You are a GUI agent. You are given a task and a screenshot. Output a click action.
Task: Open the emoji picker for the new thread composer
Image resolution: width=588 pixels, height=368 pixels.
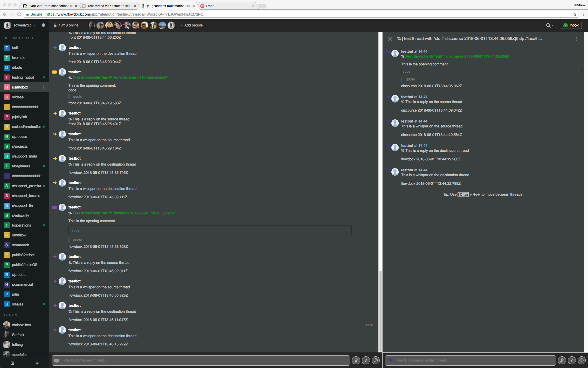click(375, 360)
